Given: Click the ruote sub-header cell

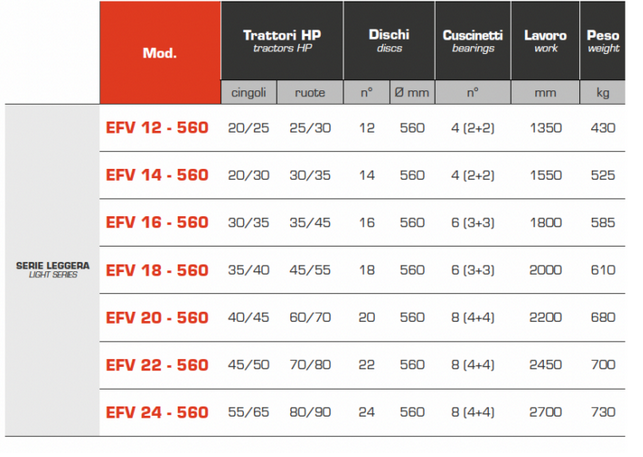Looking at the screenshot, I should click(x=309, y=92).
